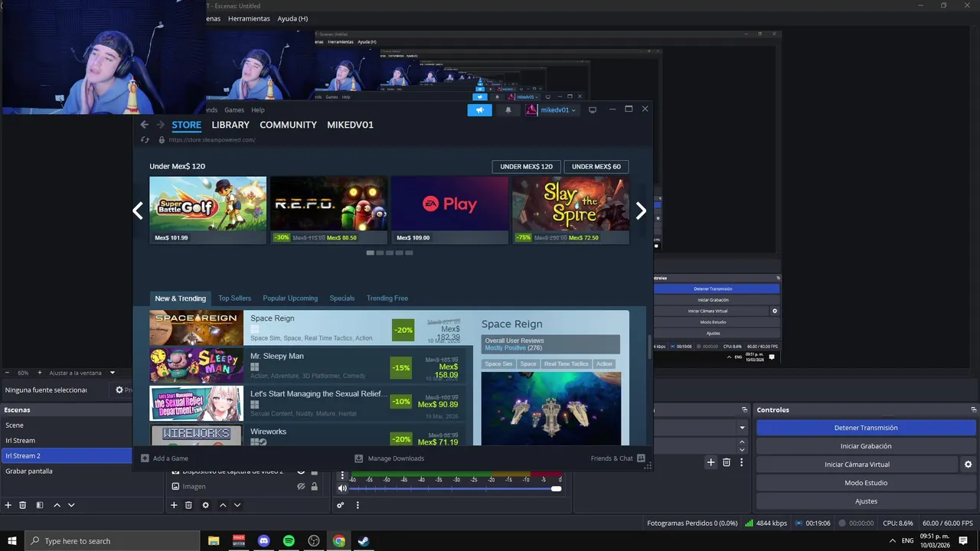Show previous carousel games with left arrow
The image size is (980, 551).
[x=138, y=210]
